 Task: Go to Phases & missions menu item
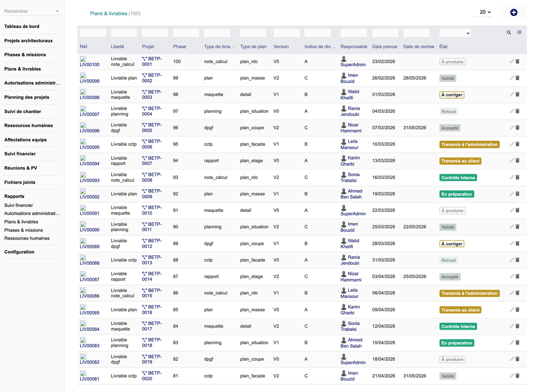pyautogui.click(x=25, y=55)
